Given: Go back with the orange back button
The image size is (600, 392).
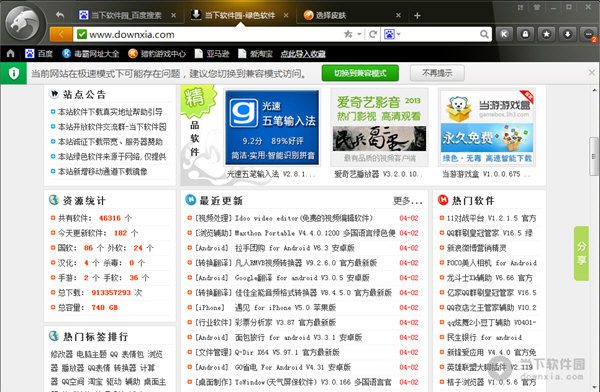Looking at the screenshot, I should [x=61, y=34].
